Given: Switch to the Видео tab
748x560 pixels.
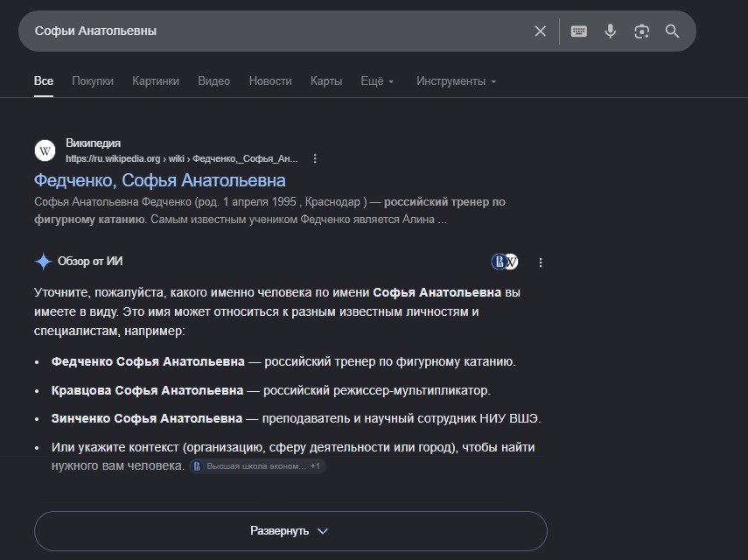Looking at the screenshot, I should pyautogui.click(x=213, y=81).
